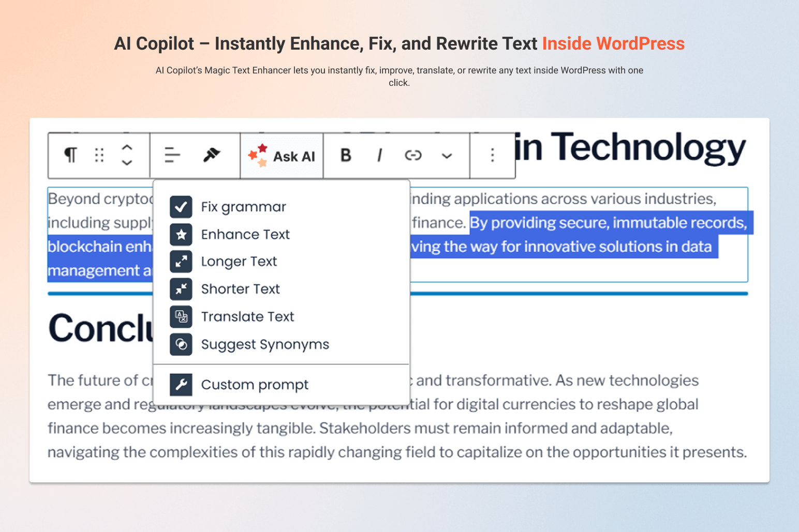The image size is (799, 532).
Task: Insert a link with the link icon
Action: click(413, 155)
